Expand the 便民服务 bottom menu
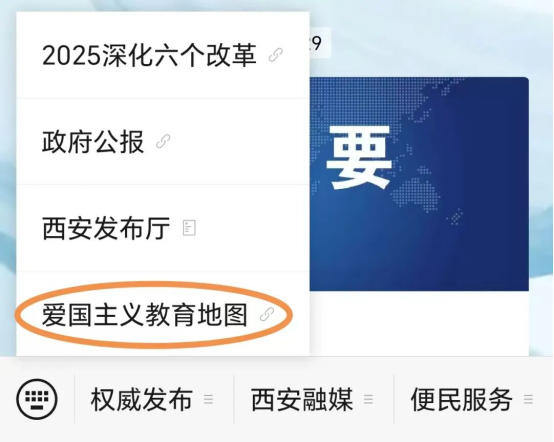554x442 pixels. (x=473, y=399)
